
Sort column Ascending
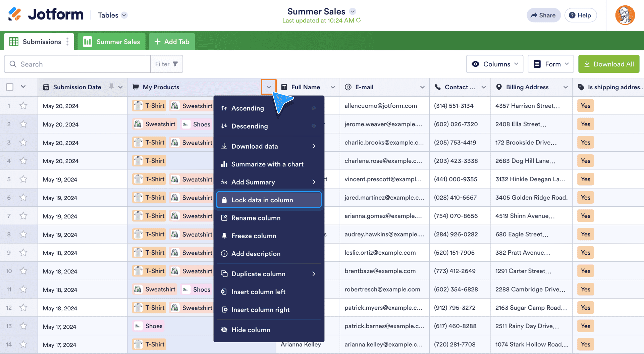click(269, 108)
